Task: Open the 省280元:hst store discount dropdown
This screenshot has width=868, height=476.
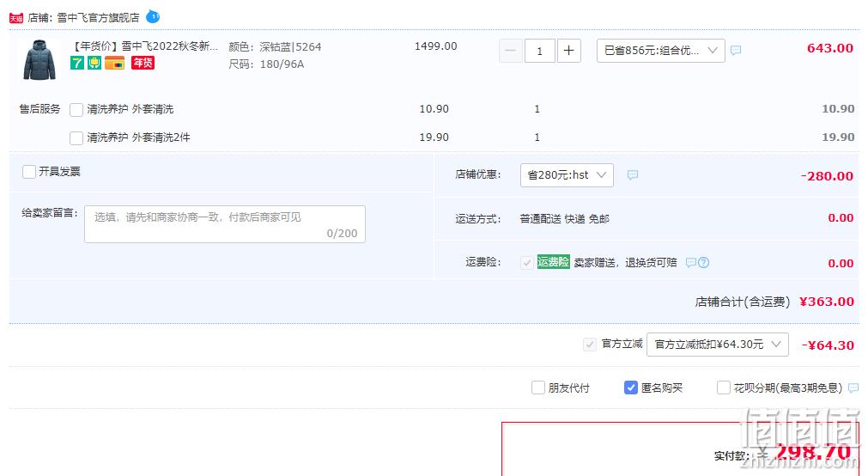Action: click(567, 175)
